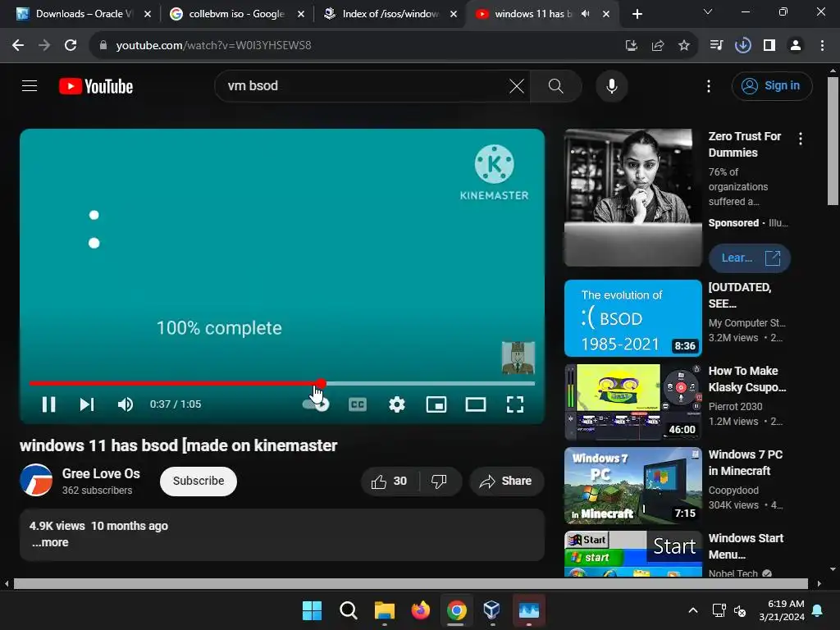Close the Index of /isos tab
This screenshot has width=840, height=630.
pos(454,14)
